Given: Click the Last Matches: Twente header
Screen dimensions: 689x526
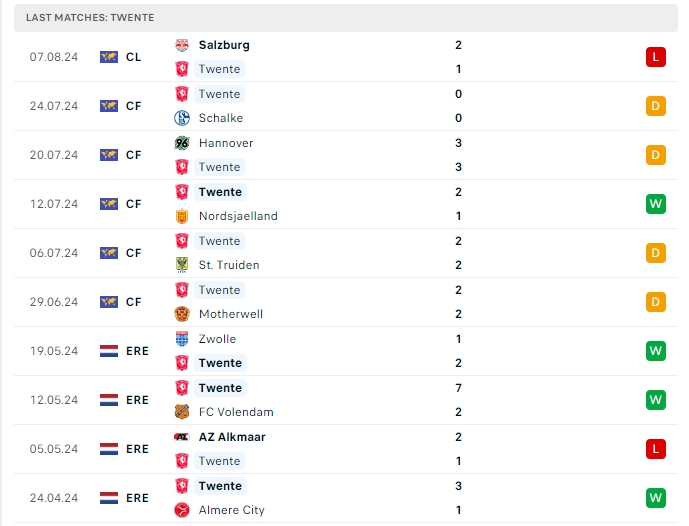Looking at the screenshot, I should [x=90, y=18].
